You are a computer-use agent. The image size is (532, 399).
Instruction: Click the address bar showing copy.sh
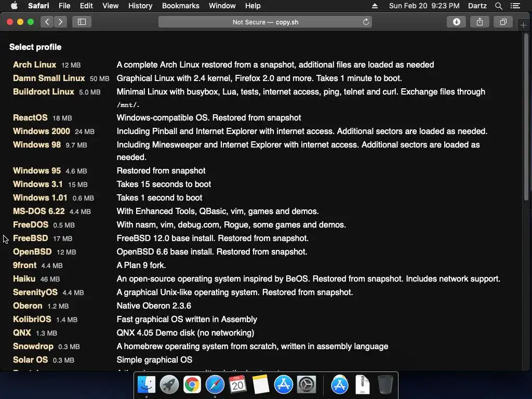pyautogui.click(x=265, y=22)
